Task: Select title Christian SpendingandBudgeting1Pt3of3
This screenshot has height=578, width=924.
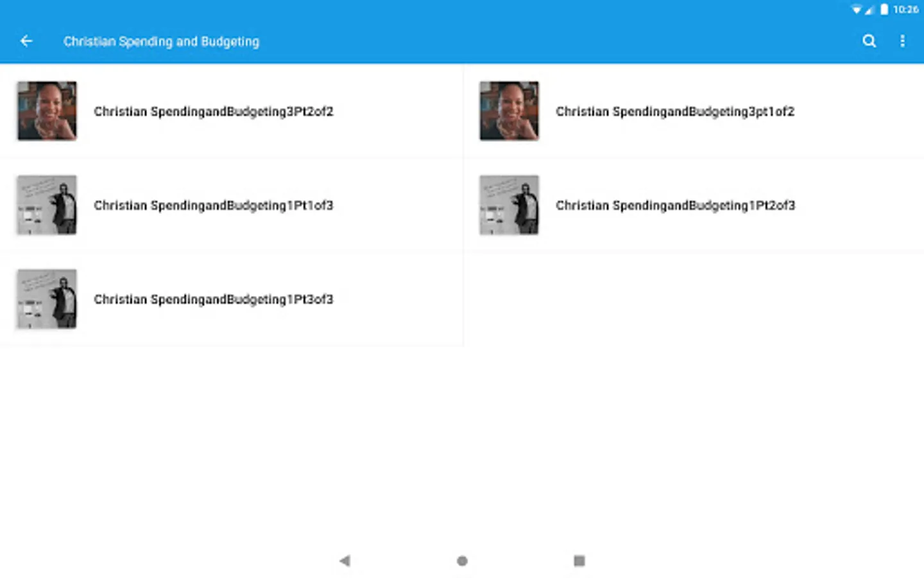Action: click(x=214, y=299)
